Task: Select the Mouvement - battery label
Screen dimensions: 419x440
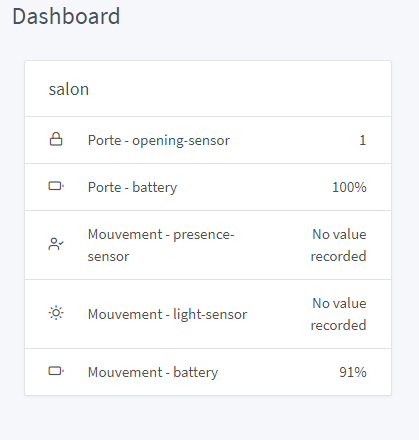Action: pos(153,372)
